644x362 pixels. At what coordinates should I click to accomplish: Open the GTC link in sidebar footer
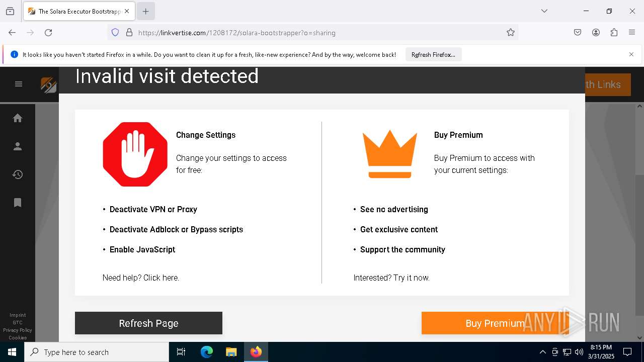point(18,323)
